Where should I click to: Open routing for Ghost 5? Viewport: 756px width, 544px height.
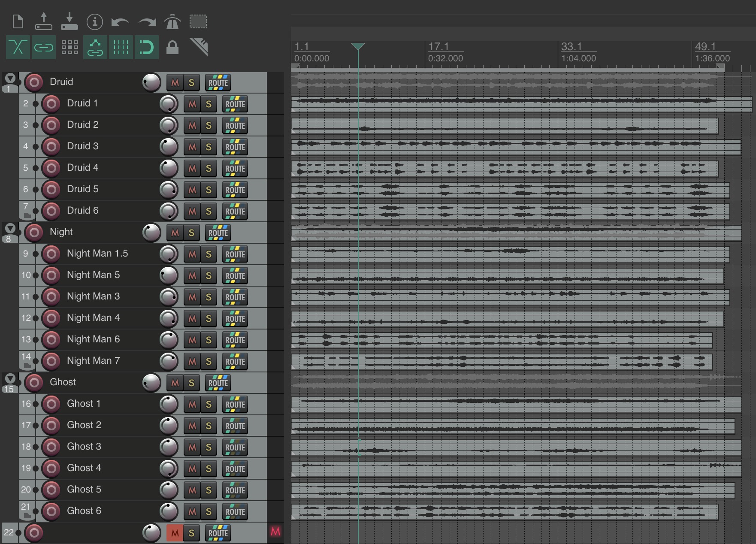click(235, 490)
